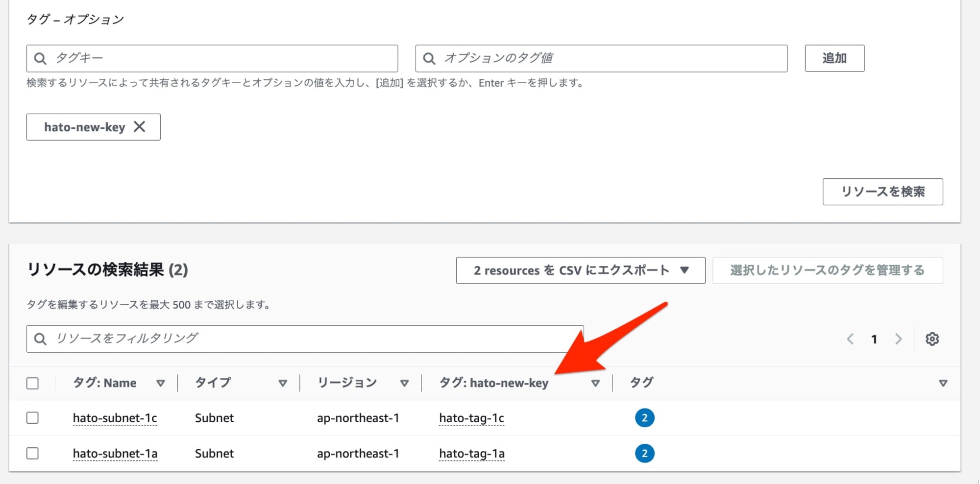Viewport: 980px width, 484px height.
Task: Click Subnet type in hato-subnet-1a row
Action: pyautogui.click(x=214, y=454)
